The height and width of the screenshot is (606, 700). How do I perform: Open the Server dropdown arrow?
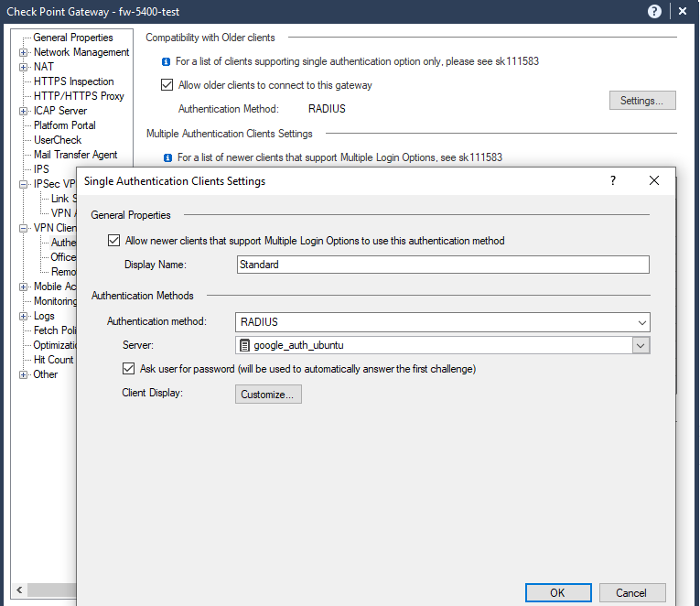pos(641,345)
